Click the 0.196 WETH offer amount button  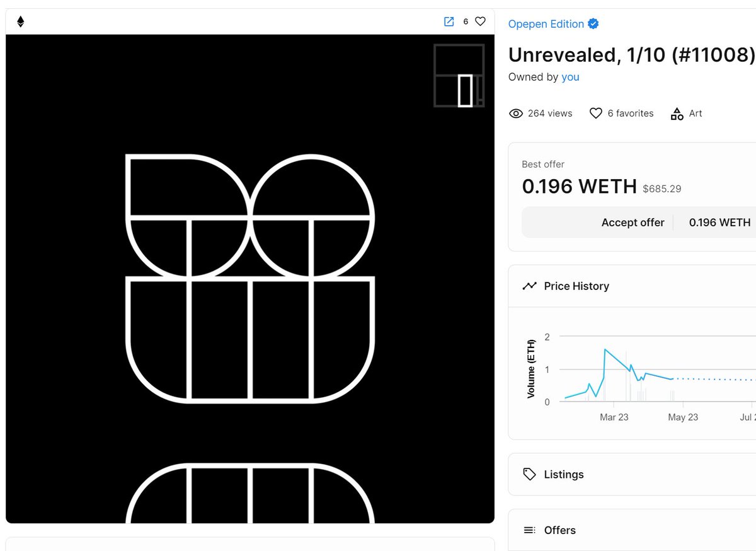click(719, 223)
